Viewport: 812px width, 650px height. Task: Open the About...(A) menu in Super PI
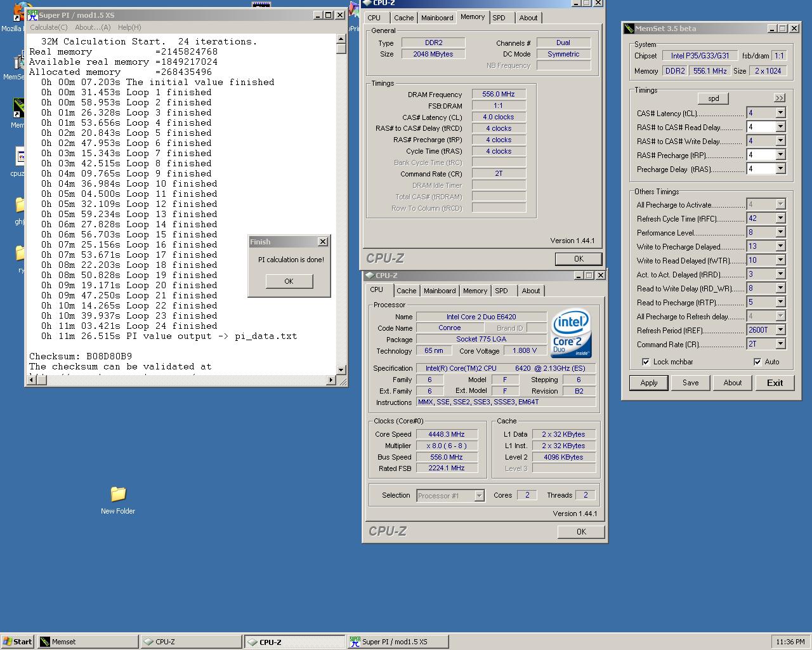93,27
